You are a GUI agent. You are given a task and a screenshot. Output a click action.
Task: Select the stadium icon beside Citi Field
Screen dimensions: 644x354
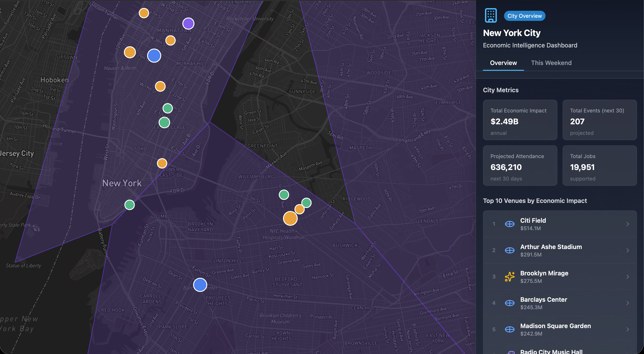pos(510,224)
